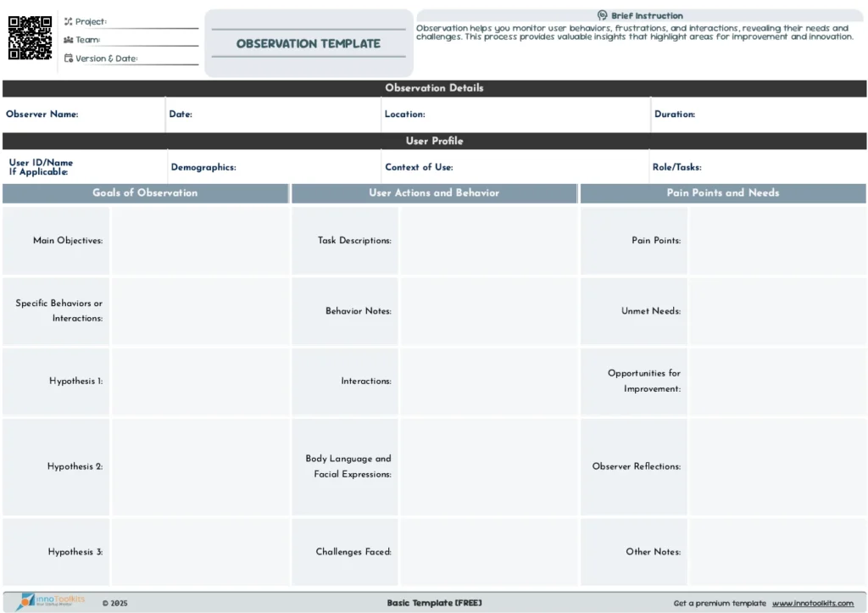
Task: Click the Observer Name field
Action: click(x=119, y=115)
